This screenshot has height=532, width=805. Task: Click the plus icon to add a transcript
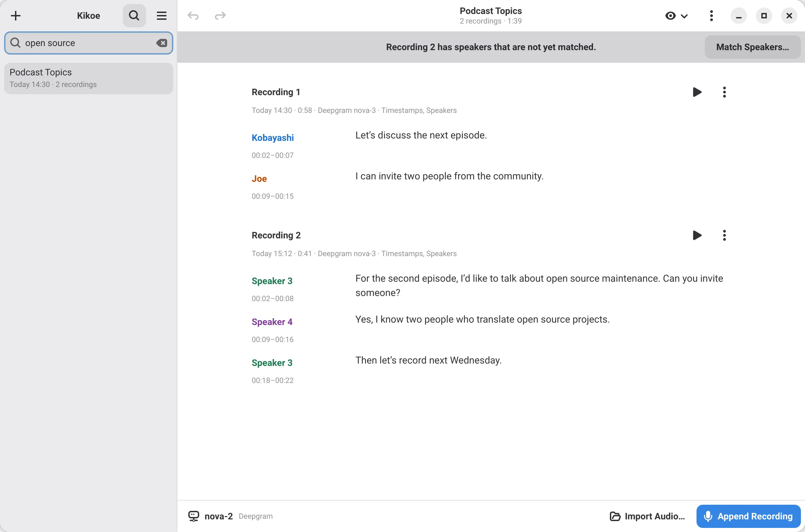click(16, 16)
